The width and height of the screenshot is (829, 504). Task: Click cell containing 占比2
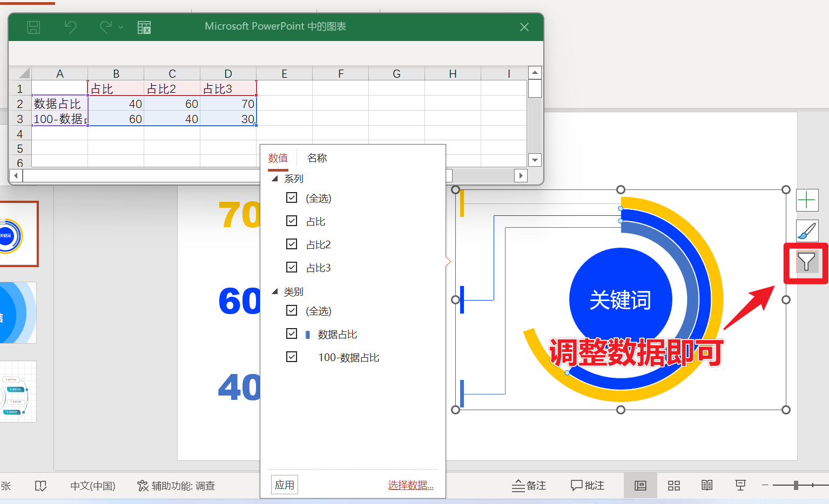172,88
